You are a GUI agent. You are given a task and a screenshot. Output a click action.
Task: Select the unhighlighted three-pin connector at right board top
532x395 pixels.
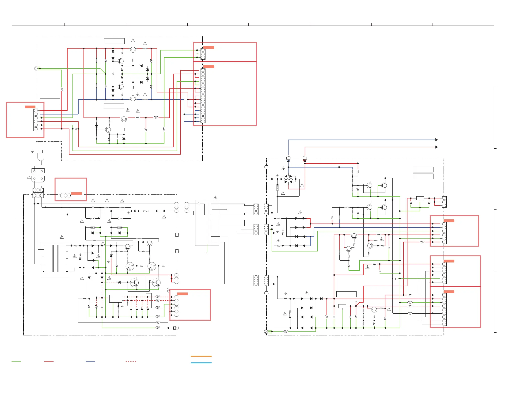pyautogui.click(x=444, y=202)
